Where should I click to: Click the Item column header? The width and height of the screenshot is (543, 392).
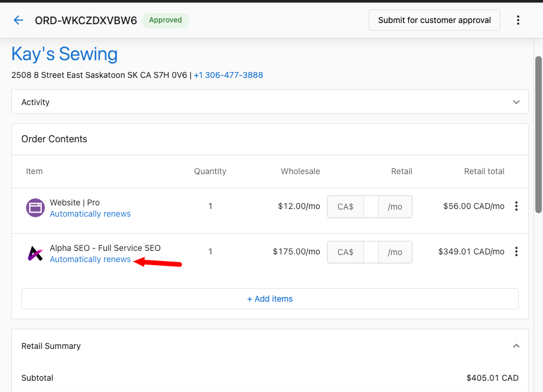click(34, 171)
